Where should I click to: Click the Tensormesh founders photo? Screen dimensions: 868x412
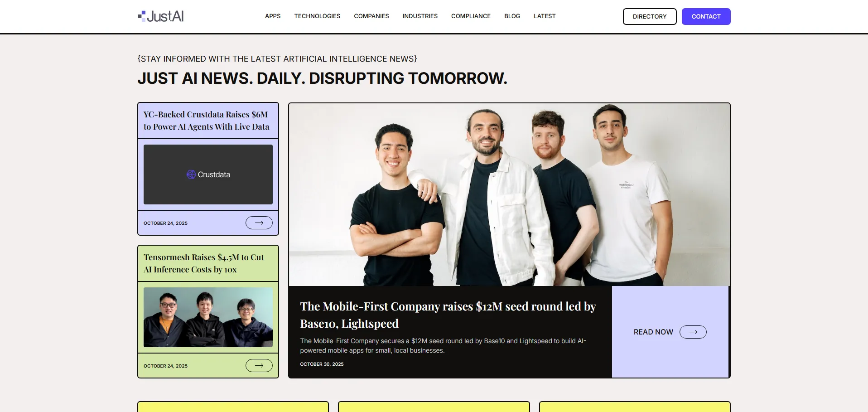[x=208, y=317]
